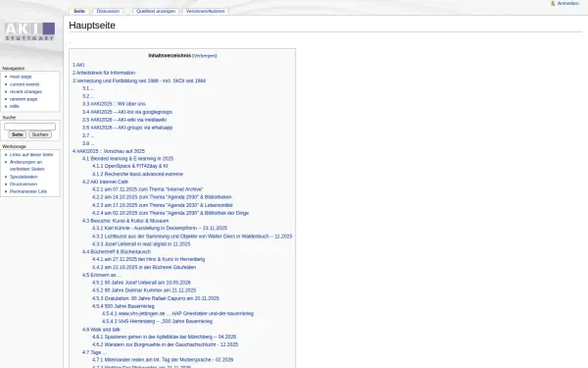
Task: Open recent changes in sidebar
Action: 25,91
